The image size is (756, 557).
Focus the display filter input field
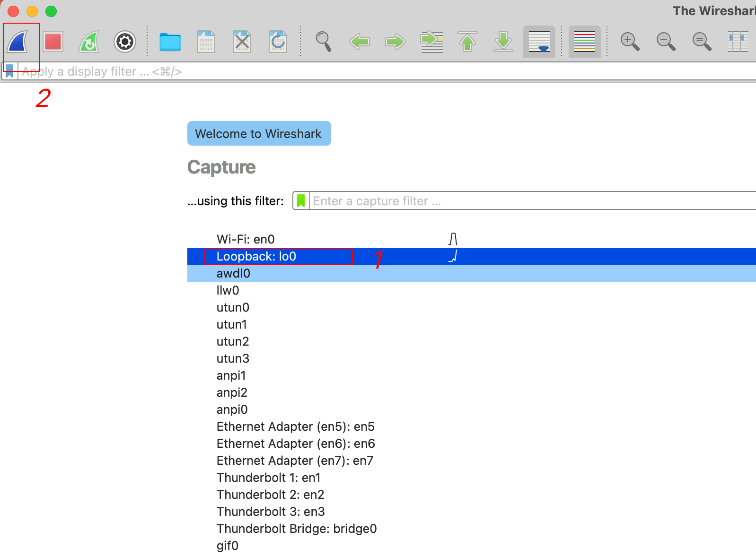(x=387, y=71)
